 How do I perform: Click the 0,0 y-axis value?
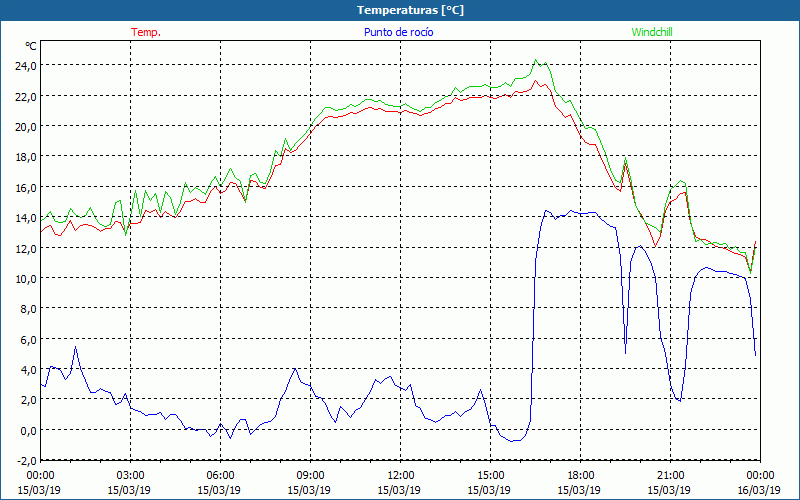click(28, 430)
